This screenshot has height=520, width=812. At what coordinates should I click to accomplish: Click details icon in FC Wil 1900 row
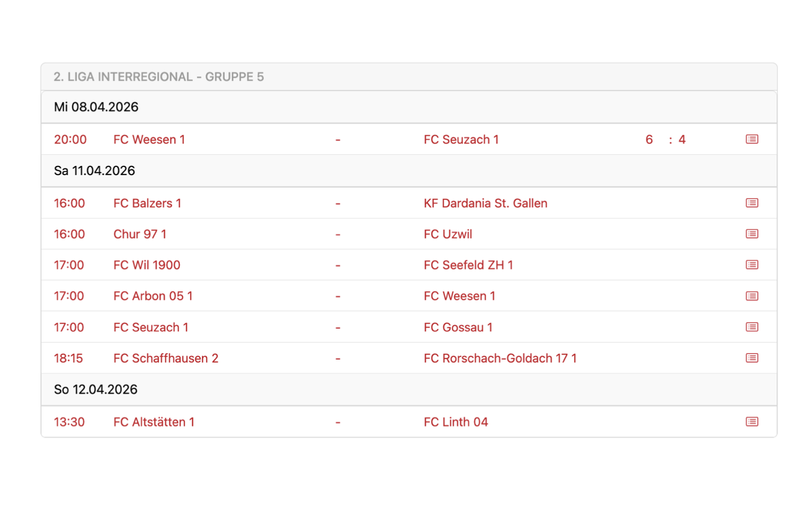point(752,265)
